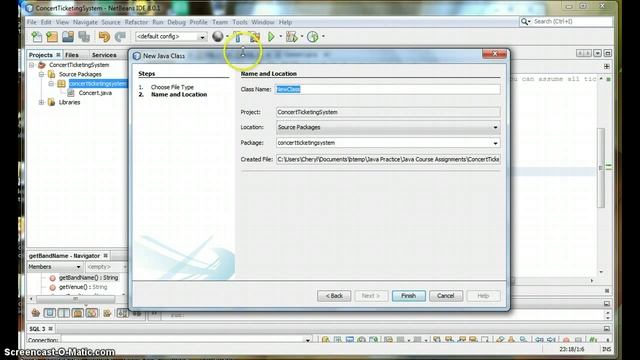Viewport: 640px width, 360px height.
Task: Click the Save All toolbar icon
Action: coord(84,37)
